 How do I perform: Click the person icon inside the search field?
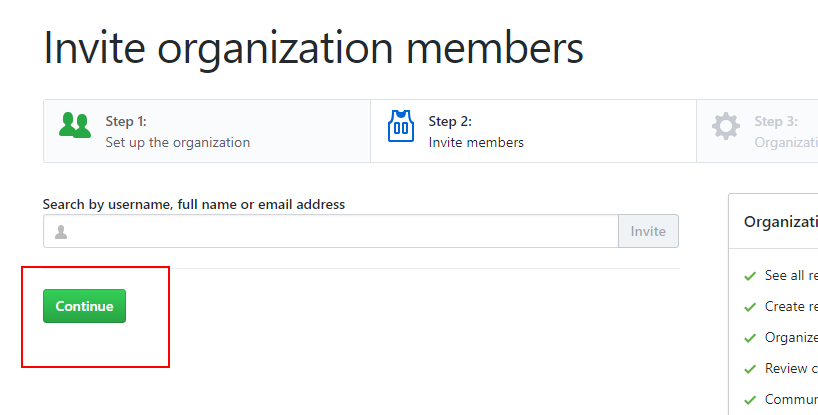pos(61,232)
